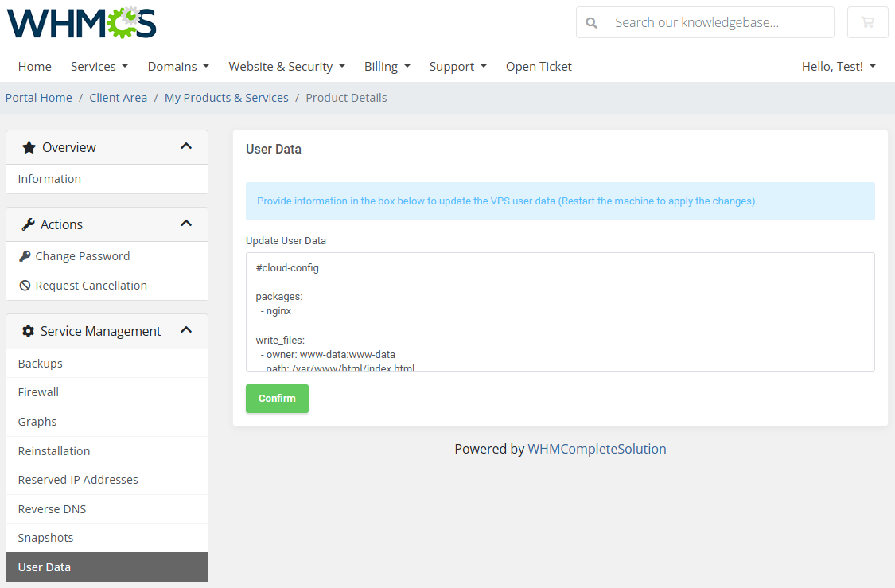Select the key icon for Change Password
The image size is (895, 588).
pyautogui.click(x=26, y=255)
